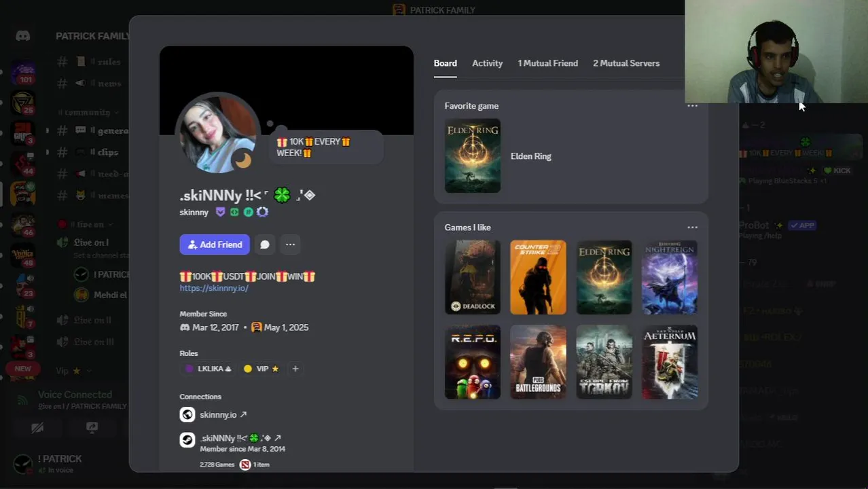Click the purple shield profile badge
This screenshot has width=868, height=489.
220,212
